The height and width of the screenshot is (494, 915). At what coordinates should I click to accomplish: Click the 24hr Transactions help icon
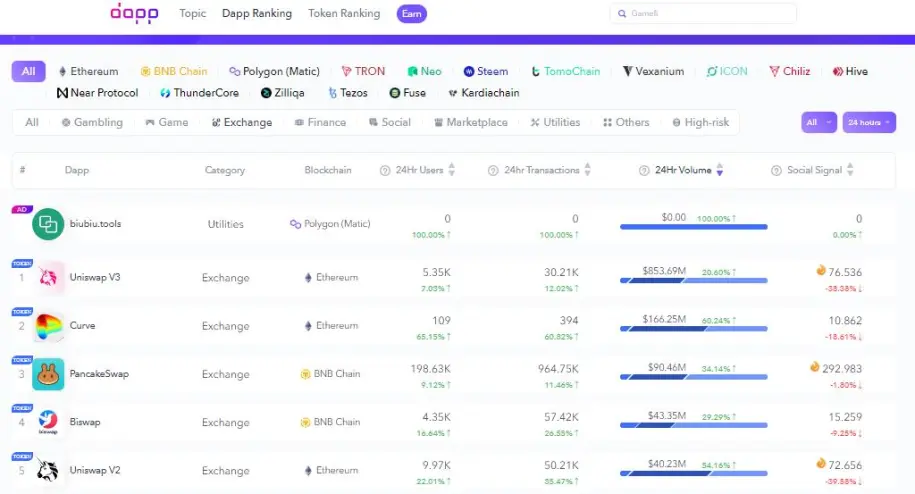pos(493,170)
